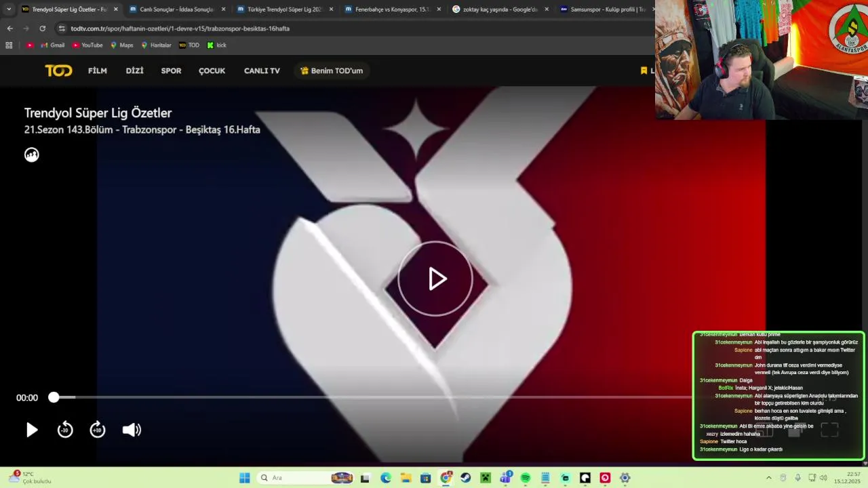
Task: Open the ÇOCUK menu
Action: [212, 70]
